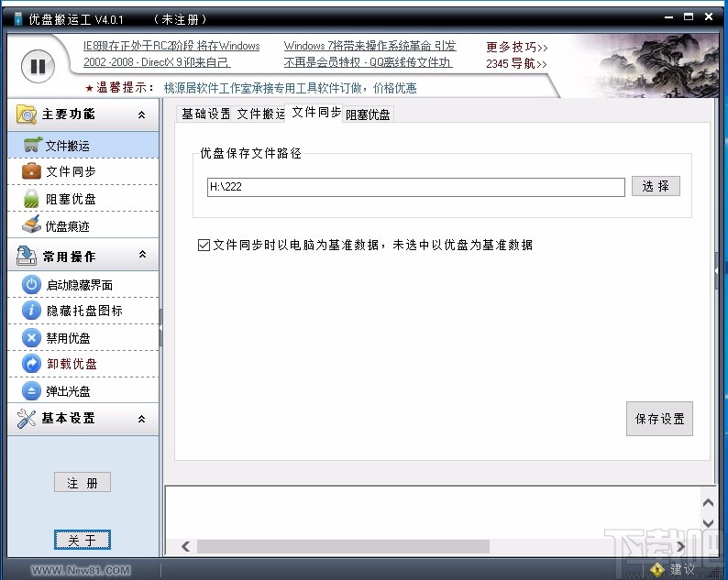Viewport: 728px width, 580px height.
Task: Click 隐藏托盘图标 in the sidebar
Action: (x=83, y=310)
